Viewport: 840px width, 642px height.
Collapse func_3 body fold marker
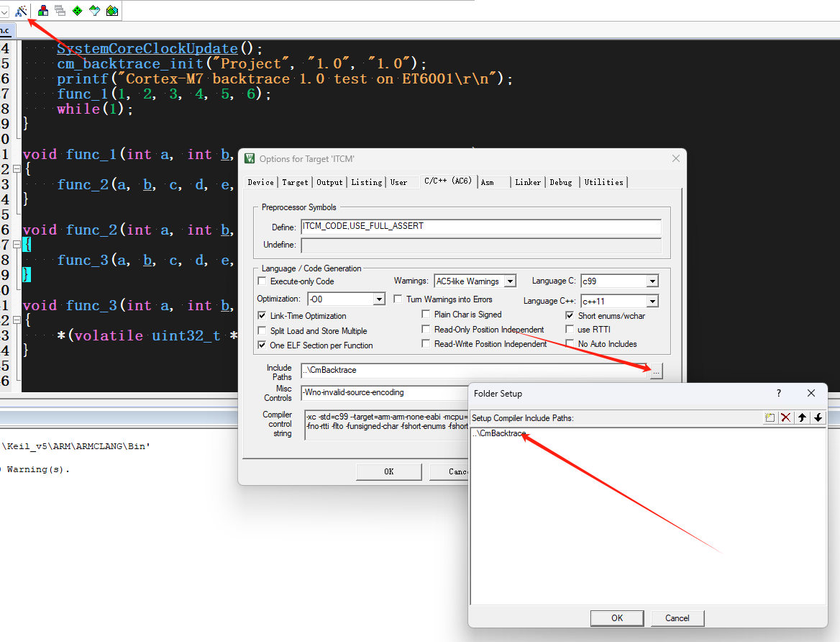(x=17, y=320)
